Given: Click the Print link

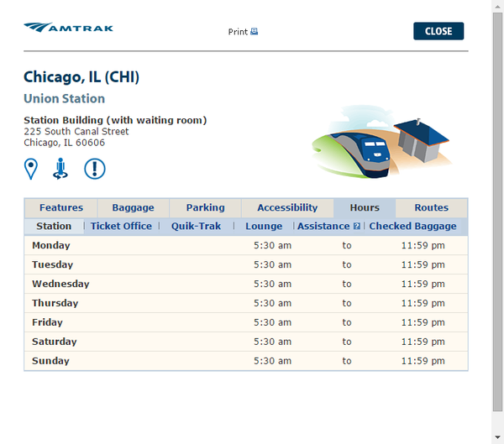Looking at the screenshot, I should click(238, 32).
